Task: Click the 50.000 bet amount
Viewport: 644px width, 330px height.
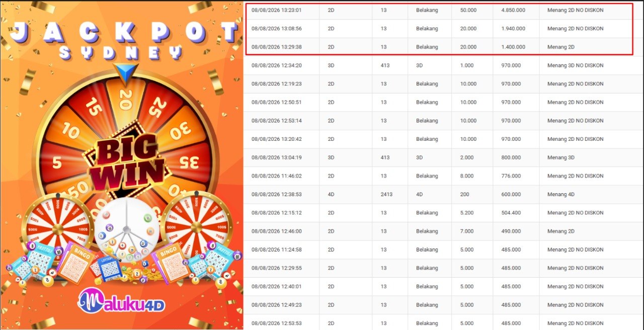Action: pyautogui.click(x=468, y=10)
